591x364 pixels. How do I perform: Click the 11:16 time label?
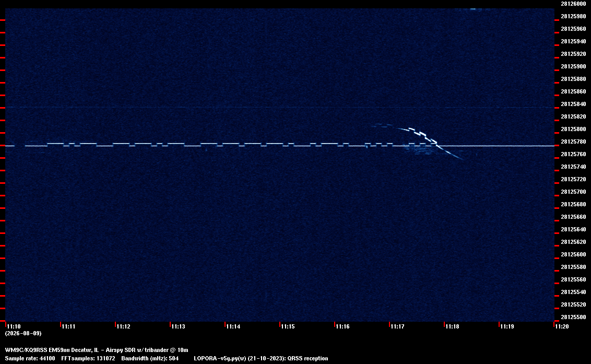(342, 326)
